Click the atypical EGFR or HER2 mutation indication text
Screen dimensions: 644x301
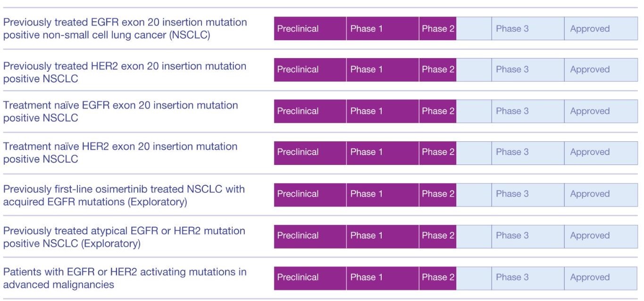(x=124, y=237)
